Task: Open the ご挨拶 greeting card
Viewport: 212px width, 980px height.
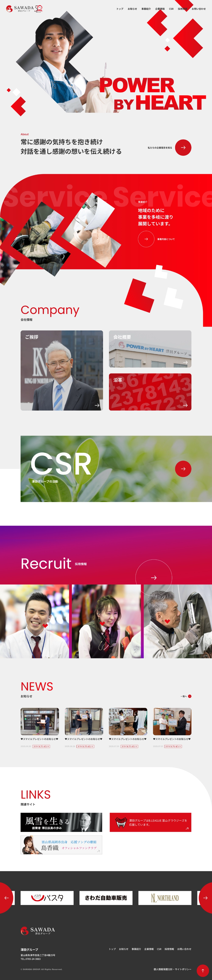Action: point(62,370)
